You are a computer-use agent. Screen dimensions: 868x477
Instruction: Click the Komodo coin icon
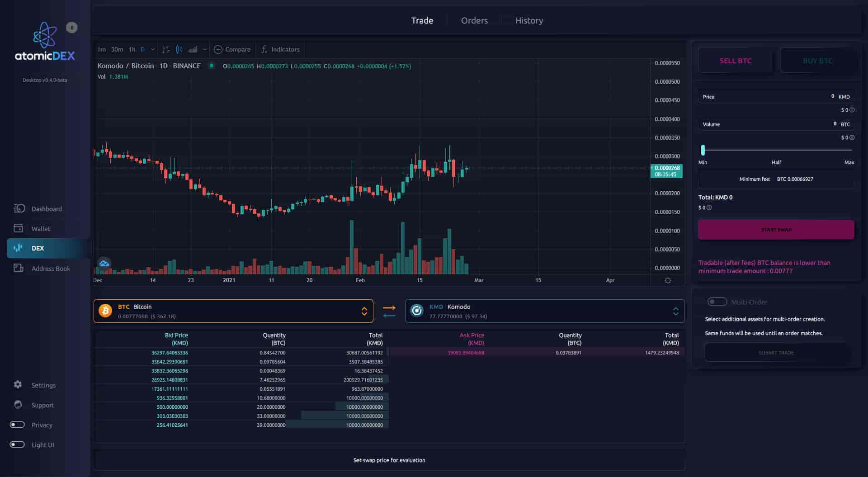point(417,311)
